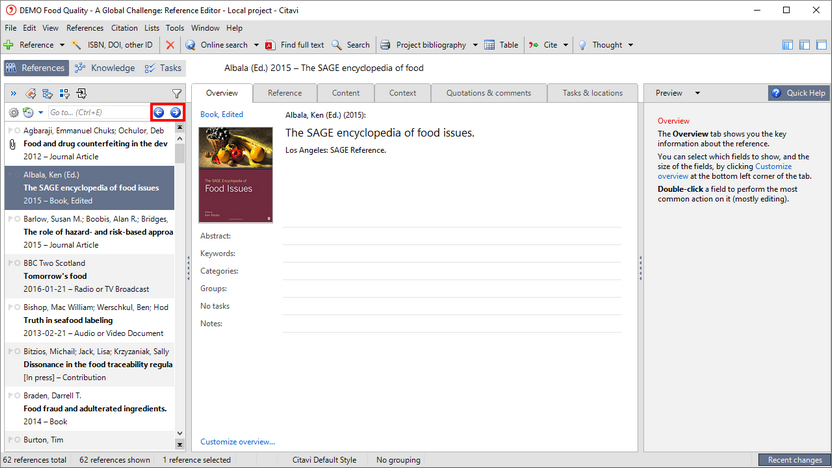Click the Search magnifier button

click(351, 45)
